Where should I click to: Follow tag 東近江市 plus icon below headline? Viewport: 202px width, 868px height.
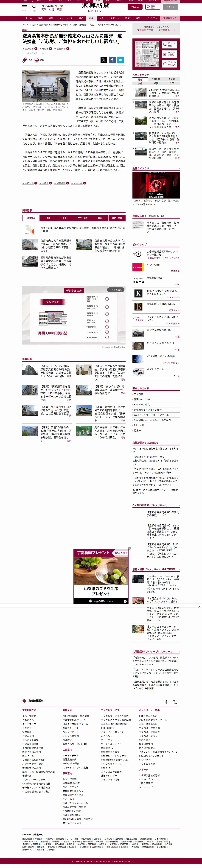click(36, 49)
